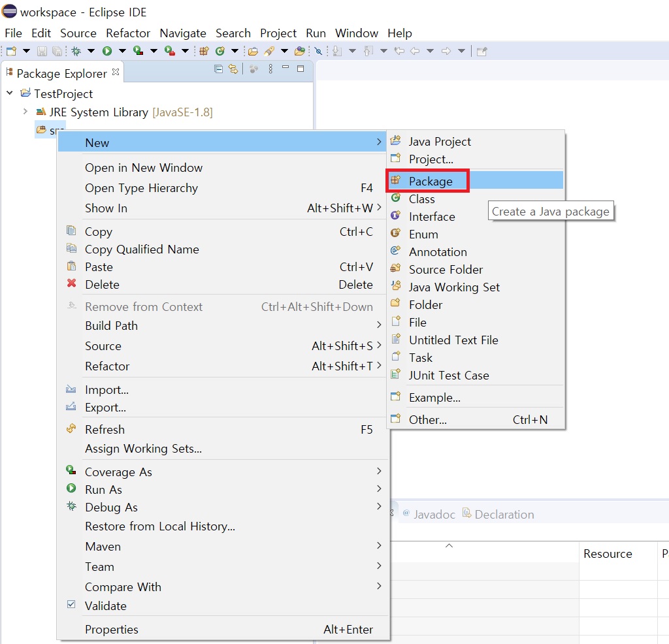669x644 pixels.
Task: Minimize the Package Explorer view
Action: [x=286, y=67]
